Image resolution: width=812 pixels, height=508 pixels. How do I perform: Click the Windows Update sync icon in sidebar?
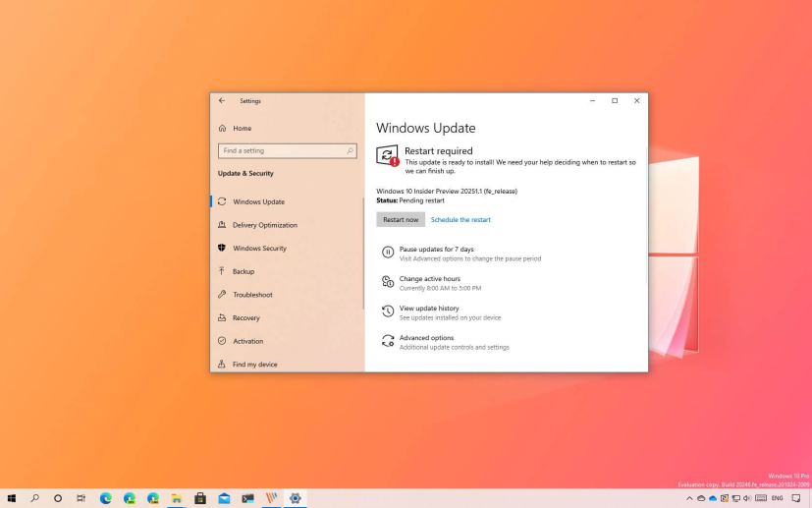222,201
